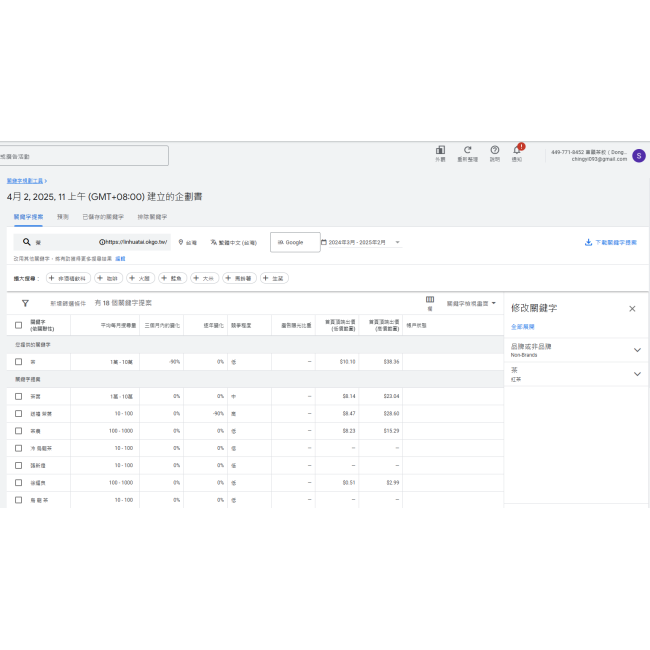The width and height of the screenshot is (650, 650).
Task: Close the refine keywords side panel
Action: click(632, 308)
